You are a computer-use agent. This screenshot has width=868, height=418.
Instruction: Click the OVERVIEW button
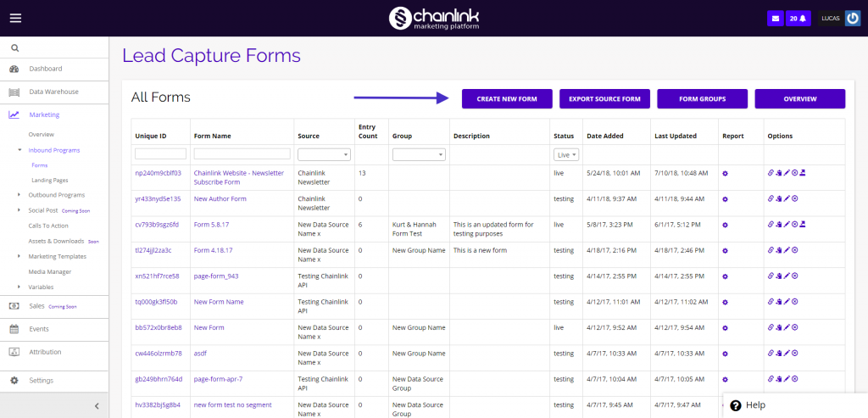[x=800, y=99]
